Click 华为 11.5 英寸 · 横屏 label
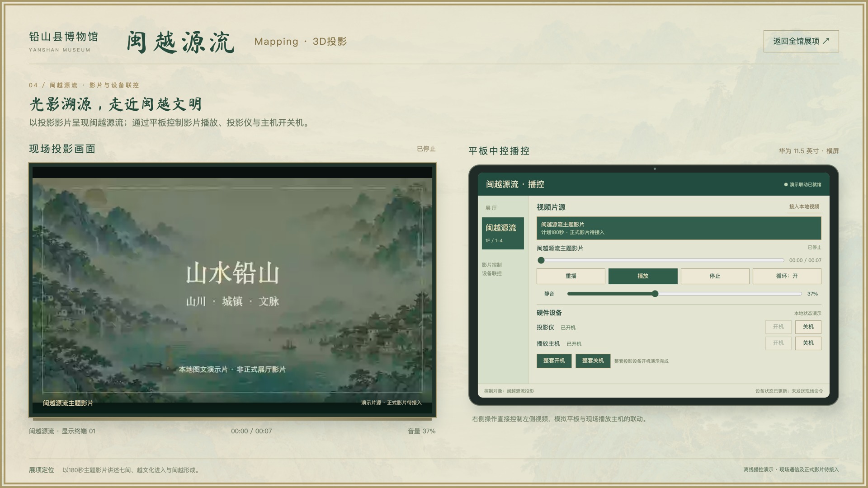The image size is (868, 488). [x=808, y=151]
